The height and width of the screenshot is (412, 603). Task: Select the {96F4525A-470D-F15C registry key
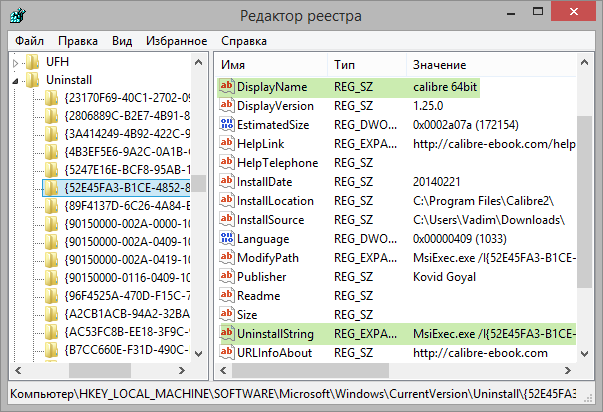point(127,296)
